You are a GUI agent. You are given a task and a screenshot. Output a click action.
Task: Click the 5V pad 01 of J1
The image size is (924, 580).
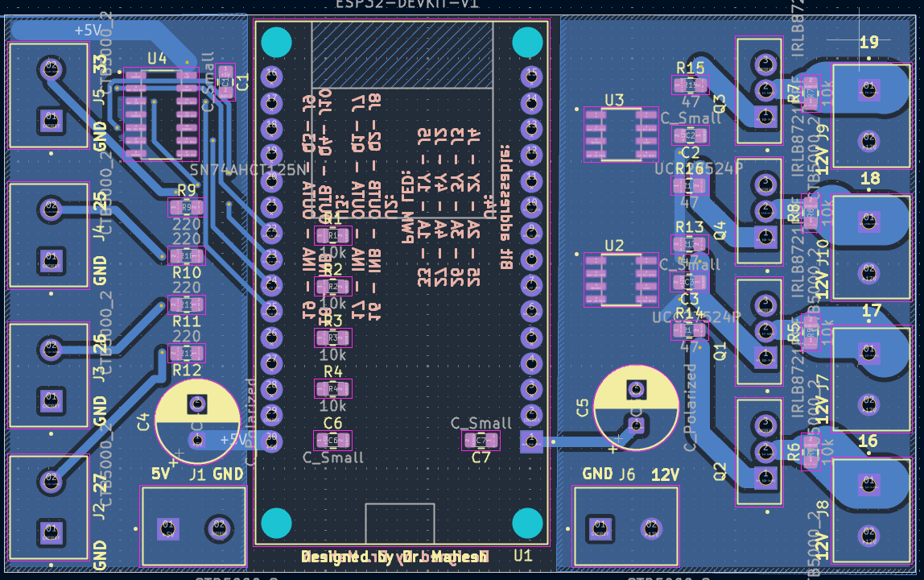[x=168, y=528]
